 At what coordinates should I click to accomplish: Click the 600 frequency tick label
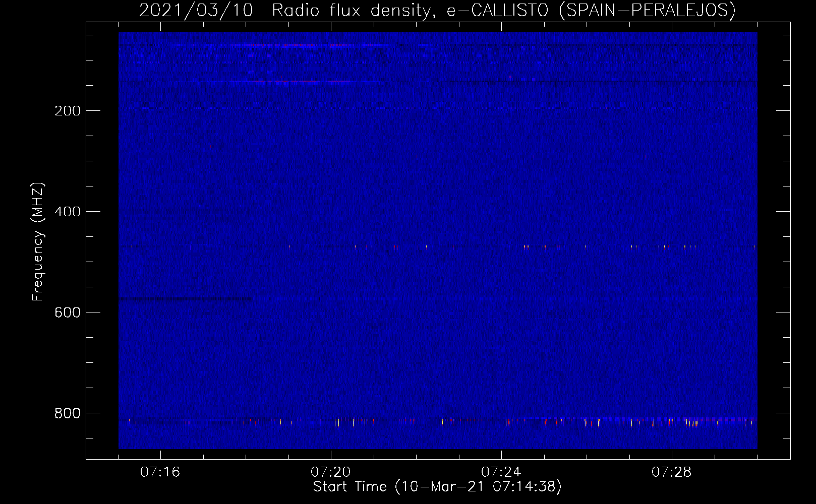(68, 312)
